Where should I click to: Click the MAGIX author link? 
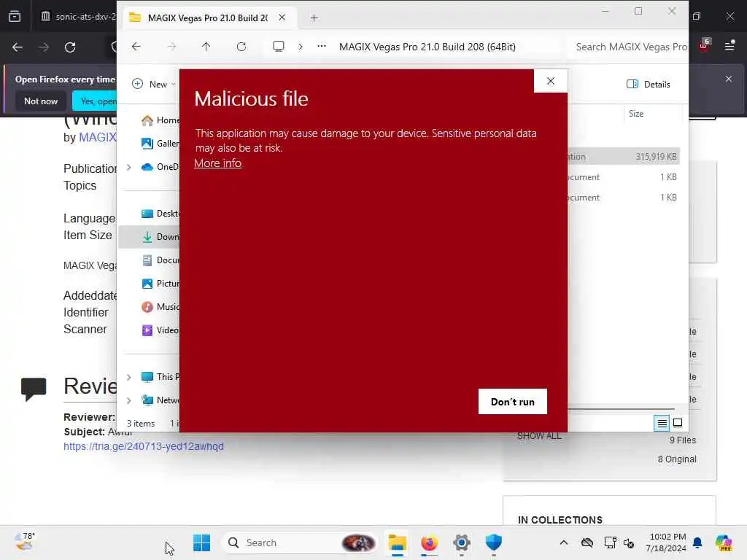(97, 137)
